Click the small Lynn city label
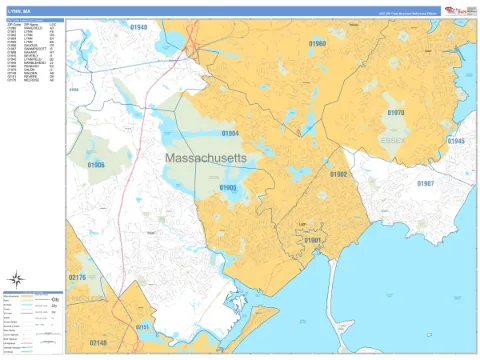The height and width of the screenshot is (360, 480). [303, 224]
